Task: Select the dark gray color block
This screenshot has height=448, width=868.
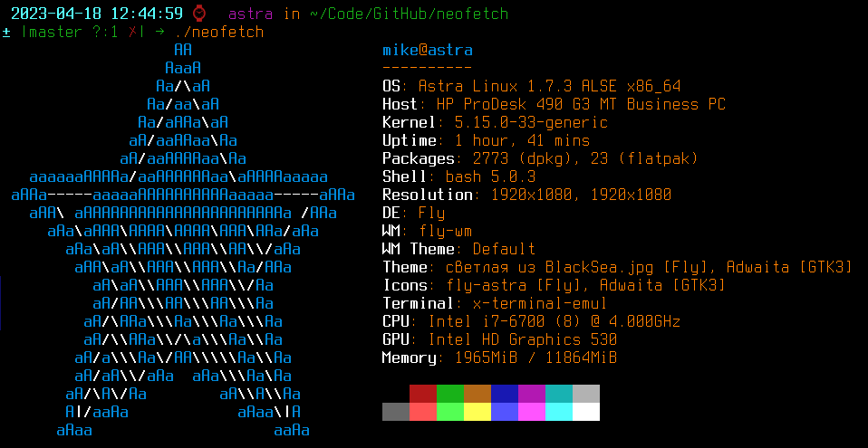Action: (396, 412)
